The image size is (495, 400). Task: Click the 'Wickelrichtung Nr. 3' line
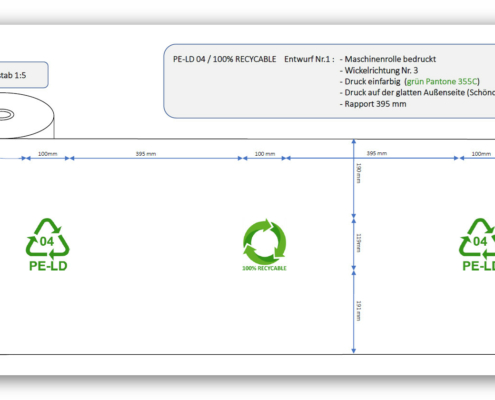click(379, 70)
